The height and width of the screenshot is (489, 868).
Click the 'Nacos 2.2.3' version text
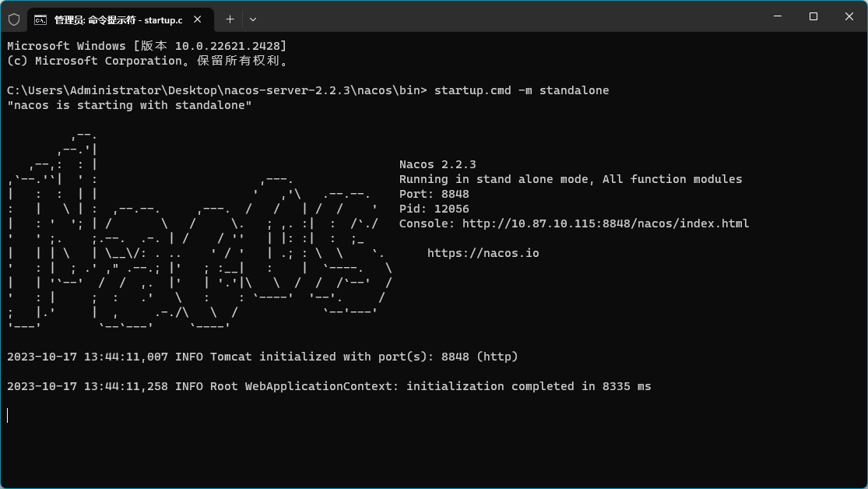438,164
